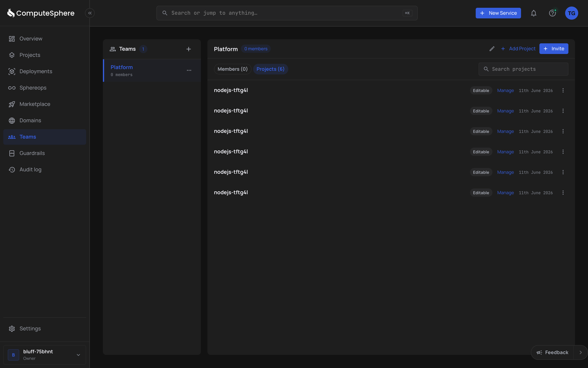
Task: Open kebab menu of the last nodejs-tftg4l row
Action: coord(563,193)
